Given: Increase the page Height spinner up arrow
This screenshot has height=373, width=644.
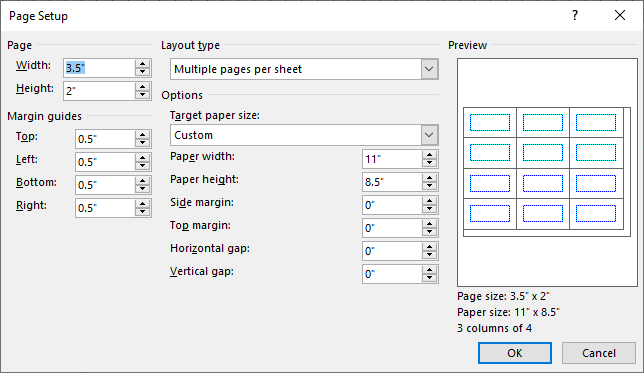Looking at the screenshot, I should 142,87.
